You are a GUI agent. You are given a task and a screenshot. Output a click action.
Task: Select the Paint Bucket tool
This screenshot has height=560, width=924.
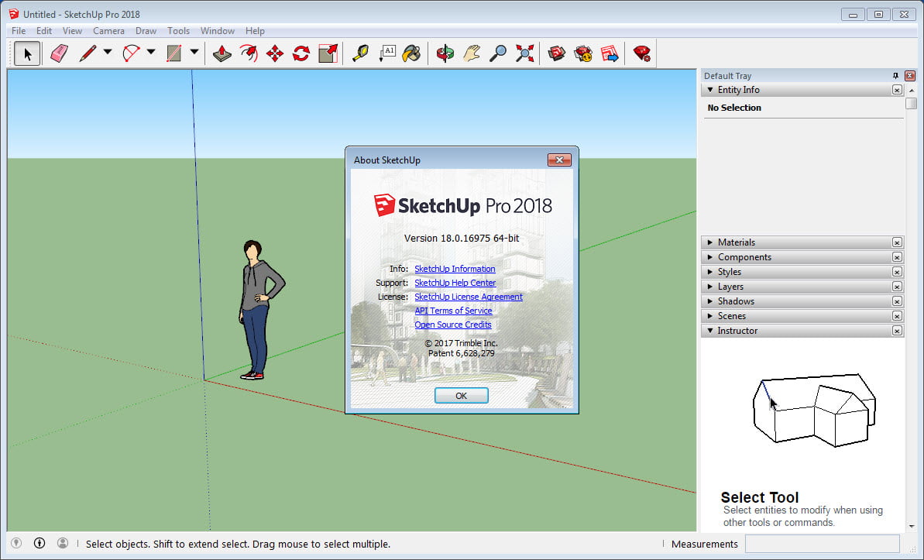point(412,53)
